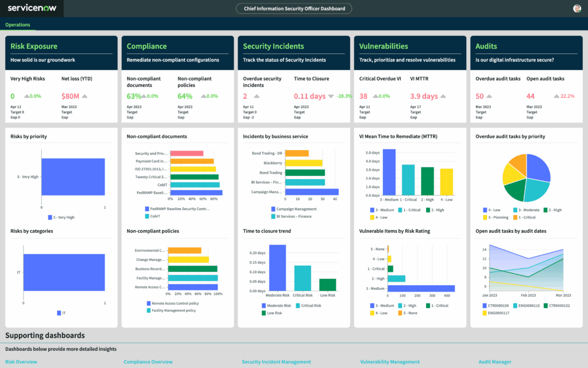Open the Vulnerability Management link
This screenshot has width=588, height=368.
390,362
